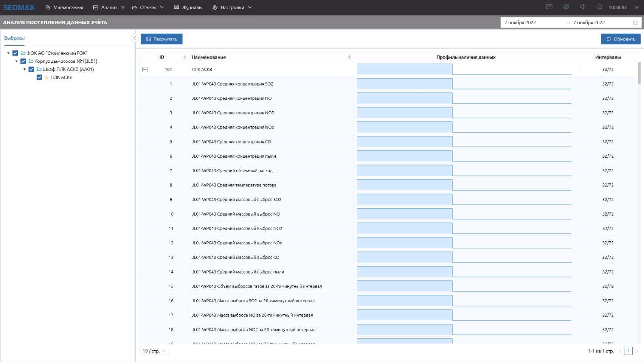
Task: Toggle Корпус дымососов №1 (JL01) checkbox
Action: pos(23,61)
